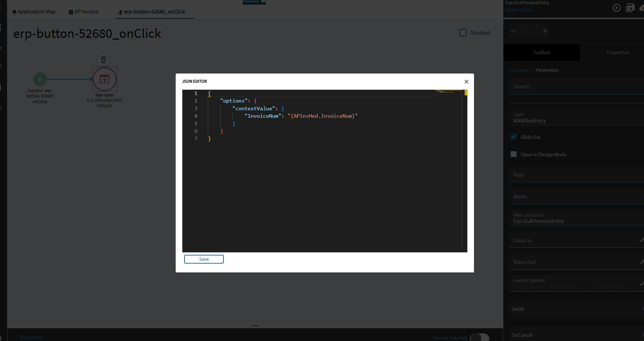Click the save disk icon in header
644x341 pixels.
click(x=630, y=8)
